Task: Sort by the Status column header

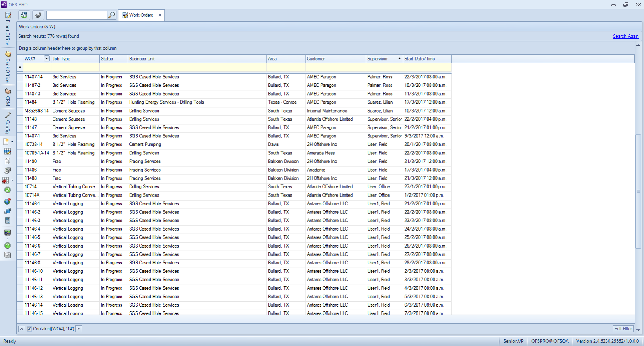Action: pos(113,59)
